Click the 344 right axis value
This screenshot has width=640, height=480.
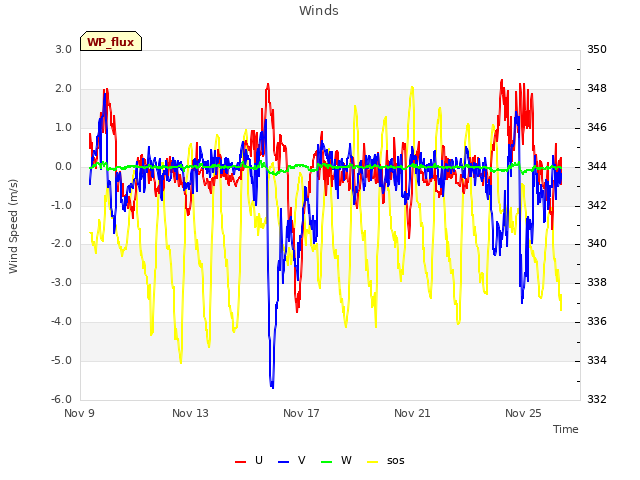[597, 167]
